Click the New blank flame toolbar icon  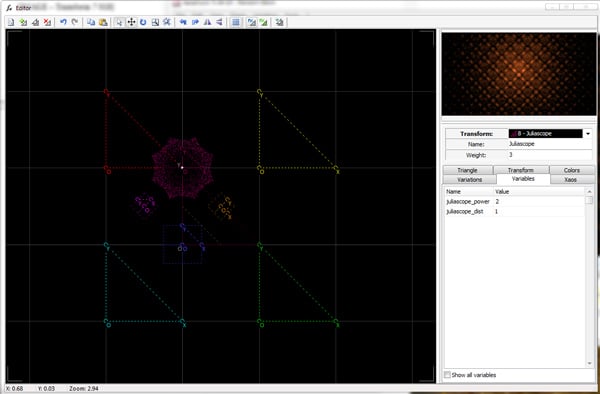[11, 22]
